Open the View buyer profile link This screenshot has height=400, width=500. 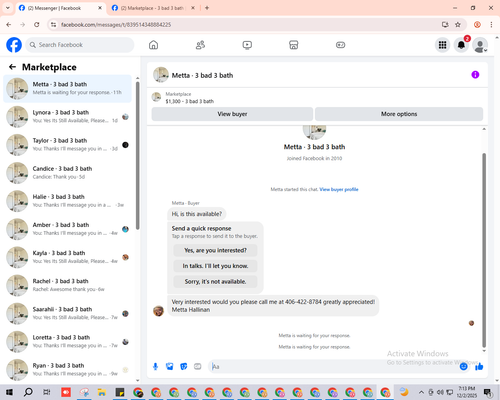click(339, 189)
